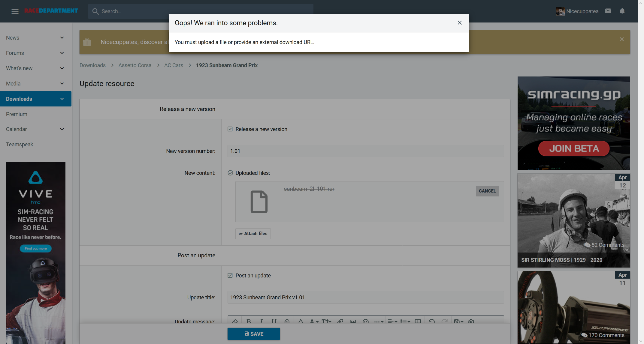This screenshot has height=344, width=644.
Task: Toggle the Release a new version checkbox
Action: 230,129
